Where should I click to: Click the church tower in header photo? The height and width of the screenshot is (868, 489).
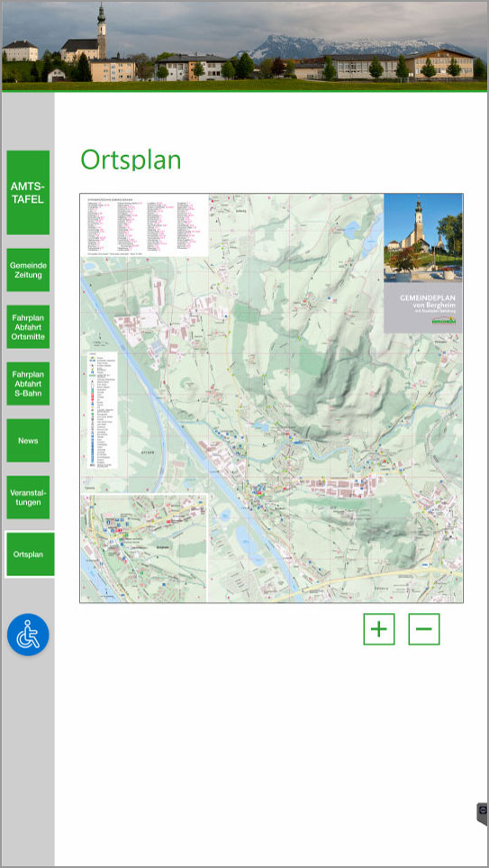101,31
